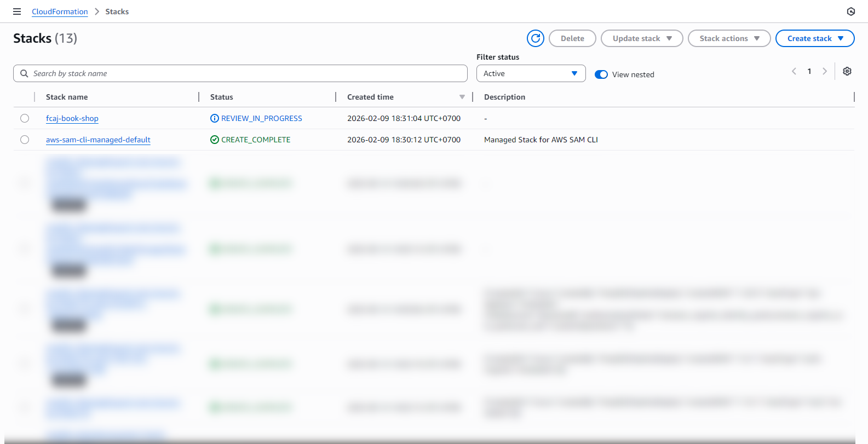Open the fcaj-book-shop stack link
This screenshot has width=868, height=444.
[72, 118]
